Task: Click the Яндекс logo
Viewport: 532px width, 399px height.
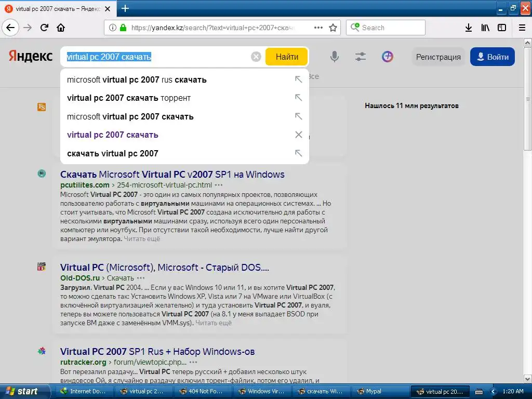Action: coord(31,56)
